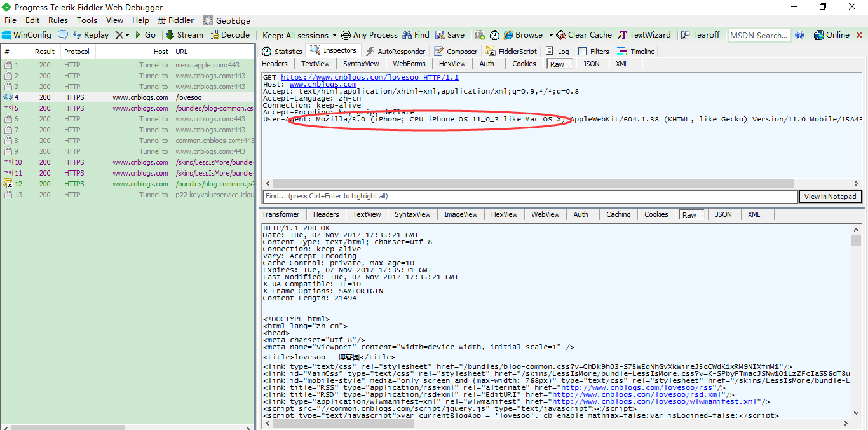Open Find sessions with binoculars icon
The height and width of the screenshot is (430, 868).
416,35
